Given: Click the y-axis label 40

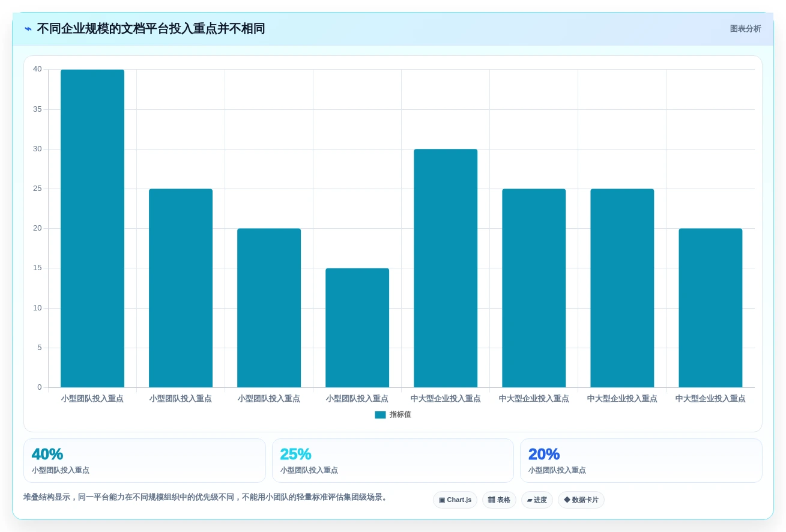Looking at the screenshot, I should point(37,69).
